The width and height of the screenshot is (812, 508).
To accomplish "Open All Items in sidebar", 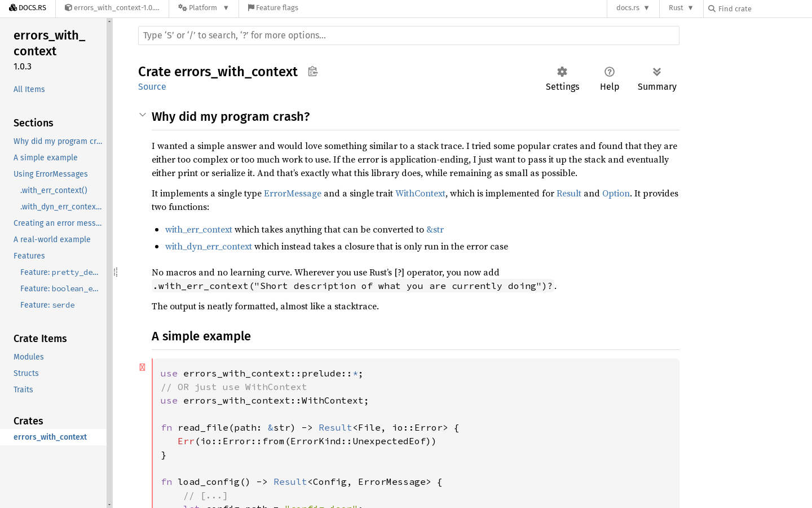I will [29, 89].
